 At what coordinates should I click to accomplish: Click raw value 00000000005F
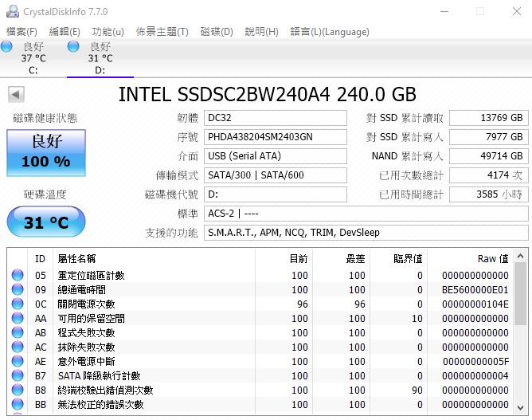tap(475, 361)
